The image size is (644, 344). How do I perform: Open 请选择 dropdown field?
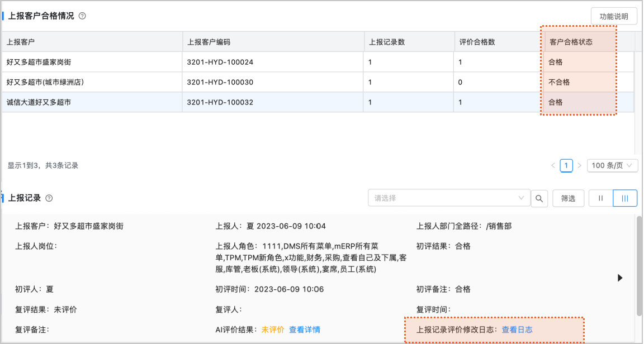point(449,198)
